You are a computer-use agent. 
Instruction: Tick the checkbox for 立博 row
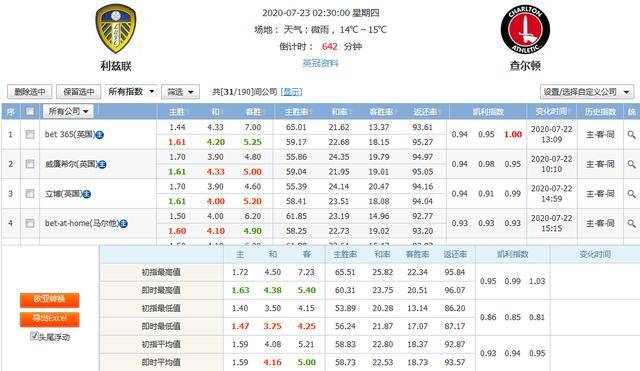click(30, 193)
